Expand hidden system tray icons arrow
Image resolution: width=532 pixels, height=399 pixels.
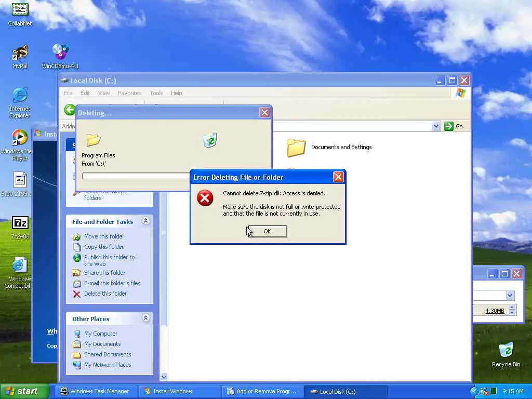[x=474, y=392]
